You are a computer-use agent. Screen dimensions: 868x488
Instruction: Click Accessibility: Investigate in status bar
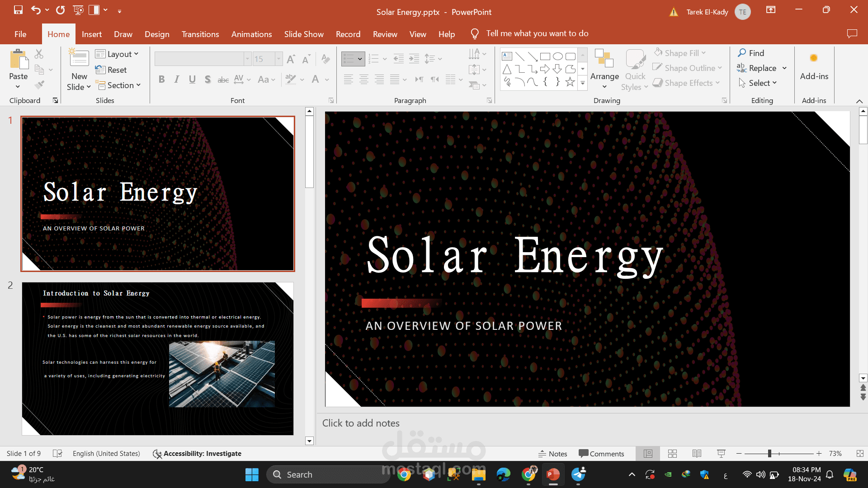(x=197, y=453)
